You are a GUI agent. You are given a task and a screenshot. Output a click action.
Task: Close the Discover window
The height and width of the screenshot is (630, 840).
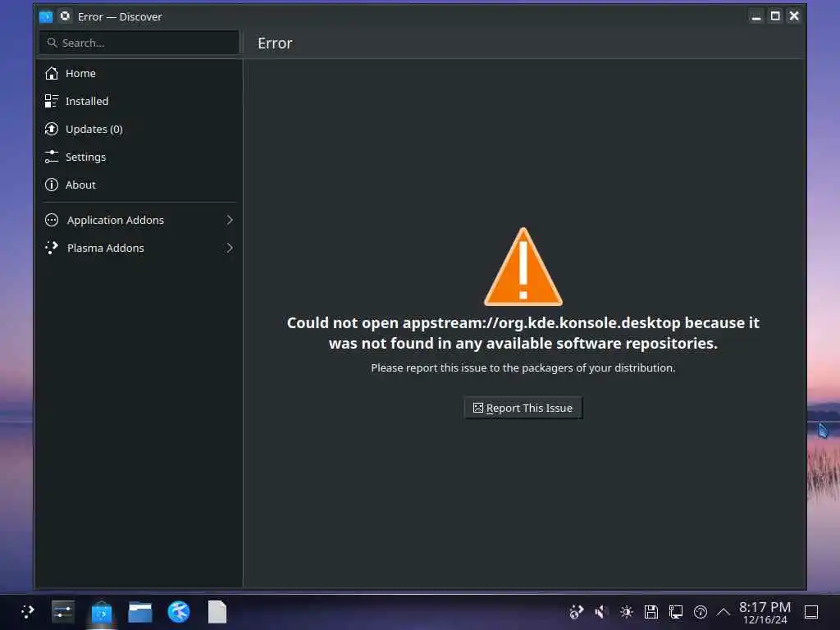[794, 16]
